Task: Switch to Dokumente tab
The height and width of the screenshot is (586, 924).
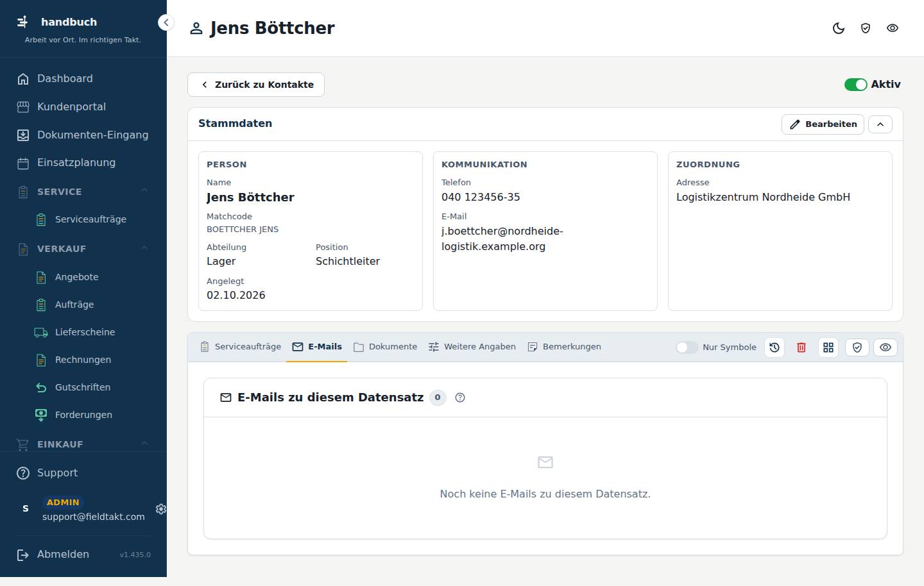Action: click(x=386, y=347)
